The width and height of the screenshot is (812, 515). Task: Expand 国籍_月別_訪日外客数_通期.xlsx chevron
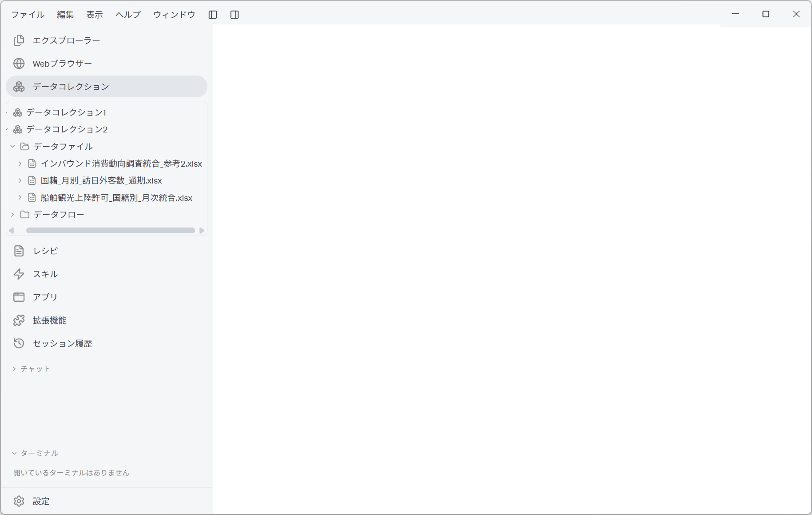point(20,180)
